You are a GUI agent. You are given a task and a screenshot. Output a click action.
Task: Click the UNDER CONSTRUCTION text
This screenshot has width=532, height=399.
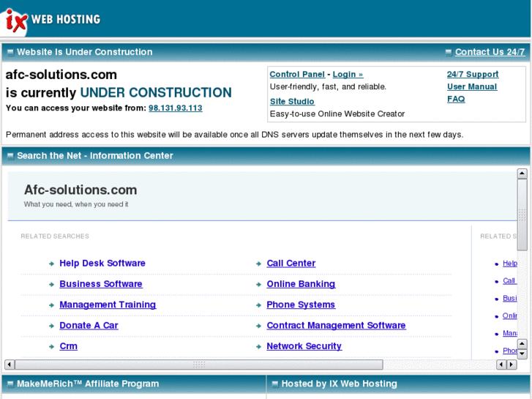[156, 92]
